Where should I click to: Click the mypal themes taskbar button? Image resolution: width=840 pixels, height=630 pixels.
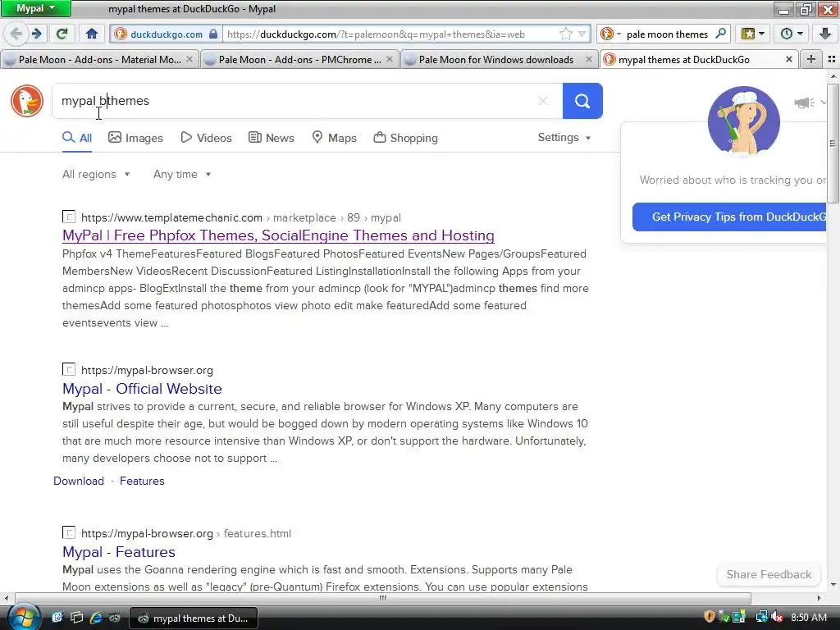click(x=194, y=619)
